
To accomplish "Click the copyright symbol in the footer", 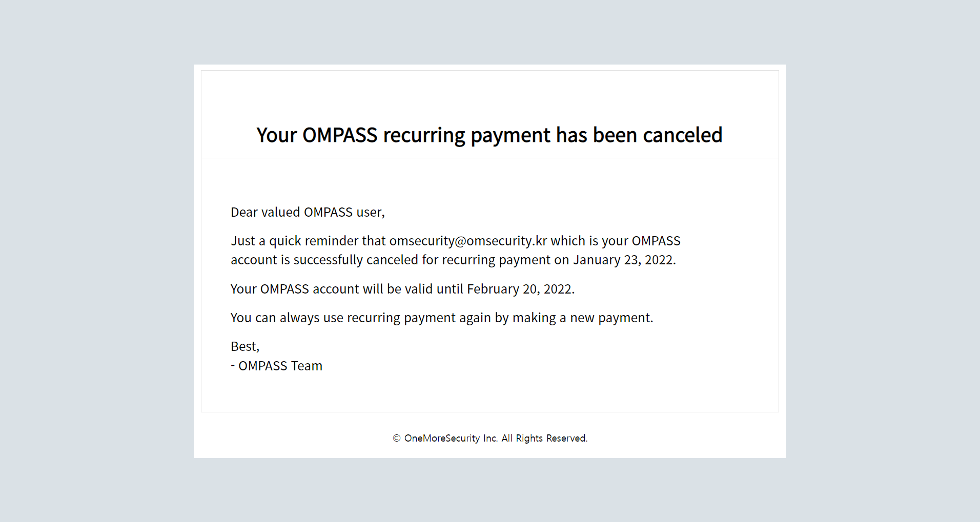I will click(x=396, y=439).
